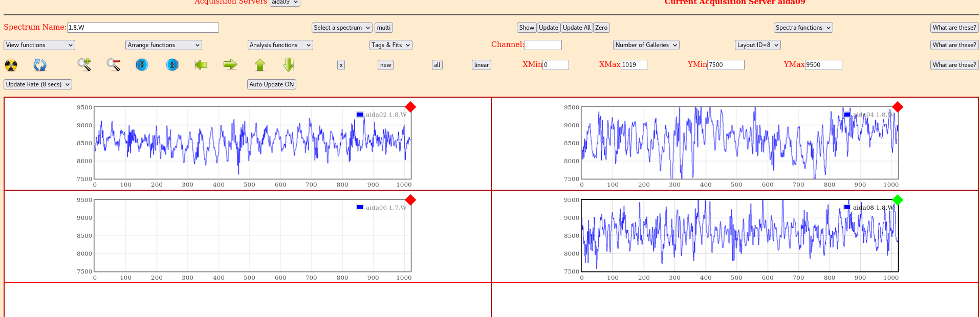
Task: Shift the view left with the green arrow
Action: pos(201,65)
